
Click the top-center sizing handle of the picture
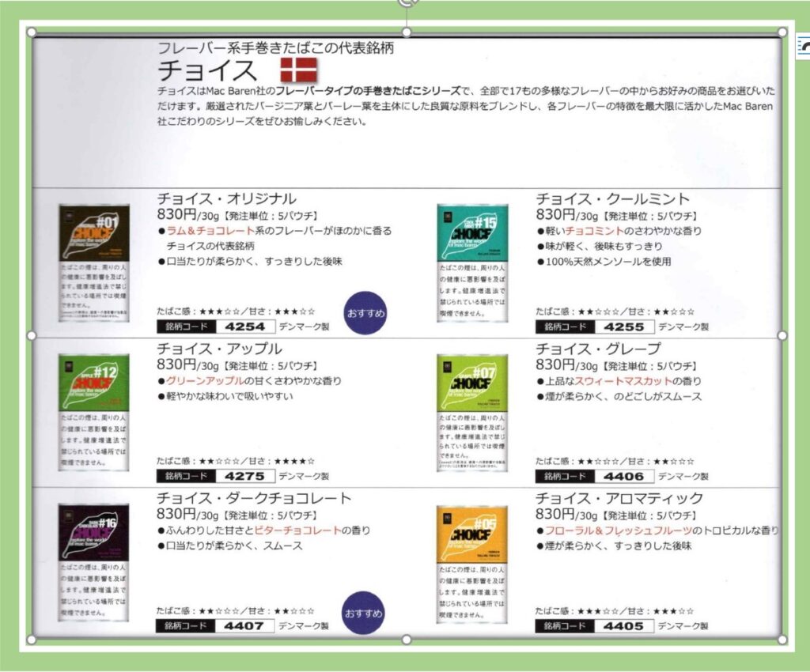point(407,32)
